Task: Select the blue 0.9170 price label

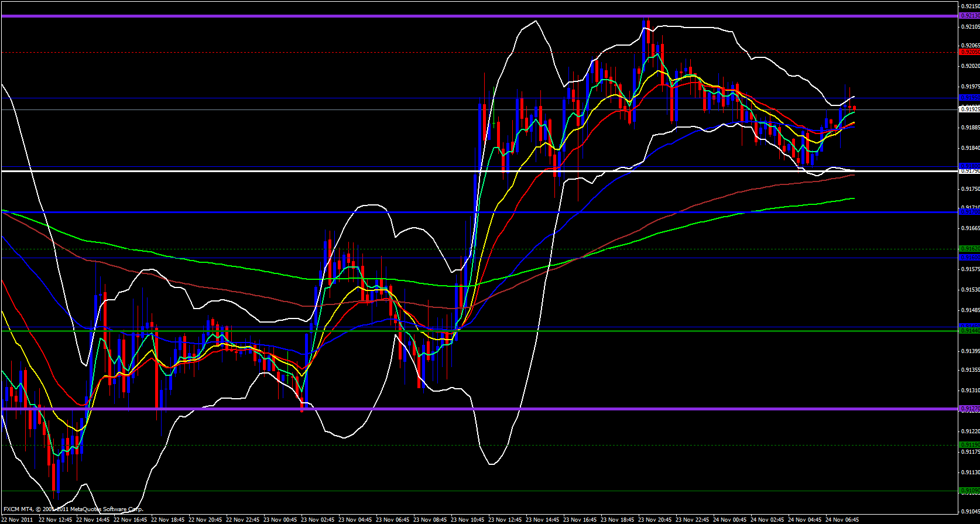Action: click(969, 212)
